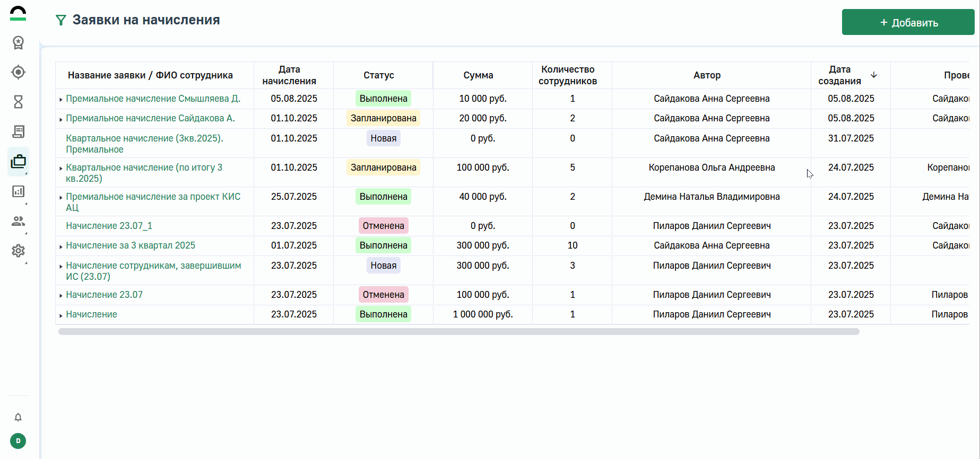The image size is (980, 459).
Task: Click the Добавить button
Action: (908, 22)
